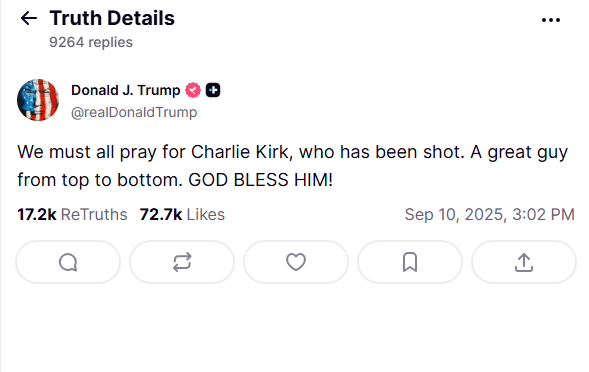Click the red verified checkmark badge
The width and height of the screenshot is (589, 372).
[193, 90]
